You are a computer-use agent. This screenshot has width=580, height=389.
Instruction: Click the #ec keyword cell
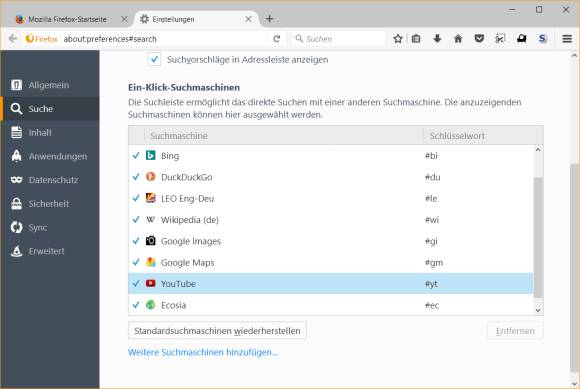(x=432, y=305)
